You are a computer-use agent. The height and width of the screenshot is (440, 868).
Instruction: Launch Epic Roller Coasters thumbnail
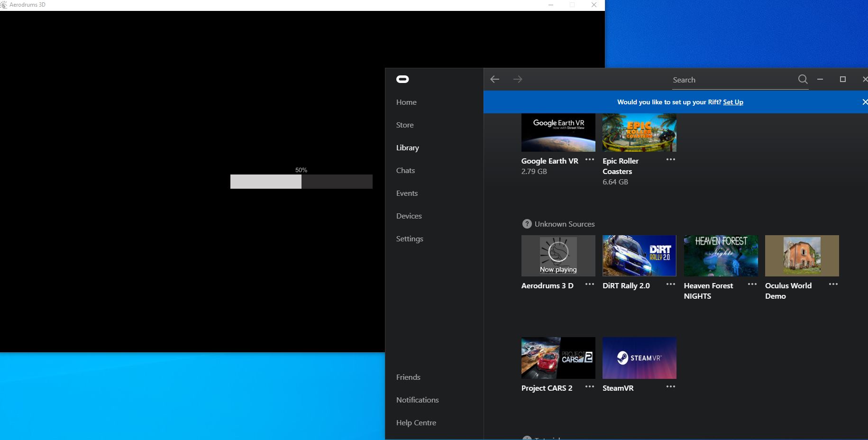tap(640, 132)
